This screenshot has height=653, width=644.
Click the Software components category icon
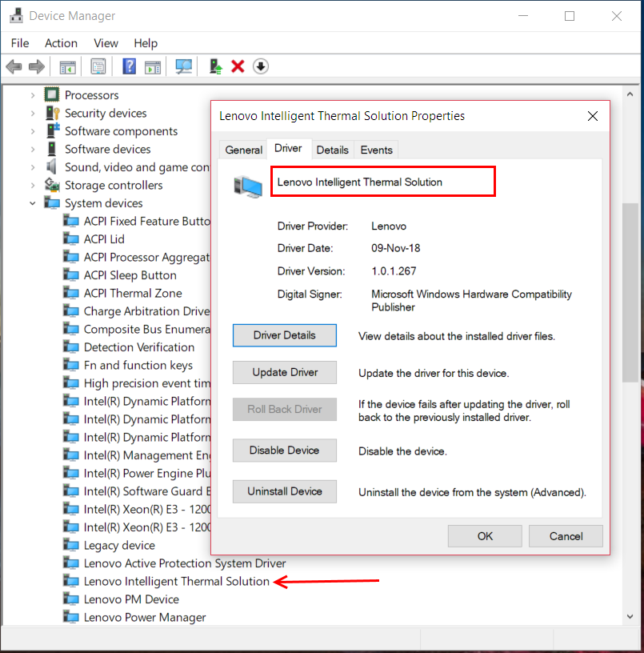53,130
